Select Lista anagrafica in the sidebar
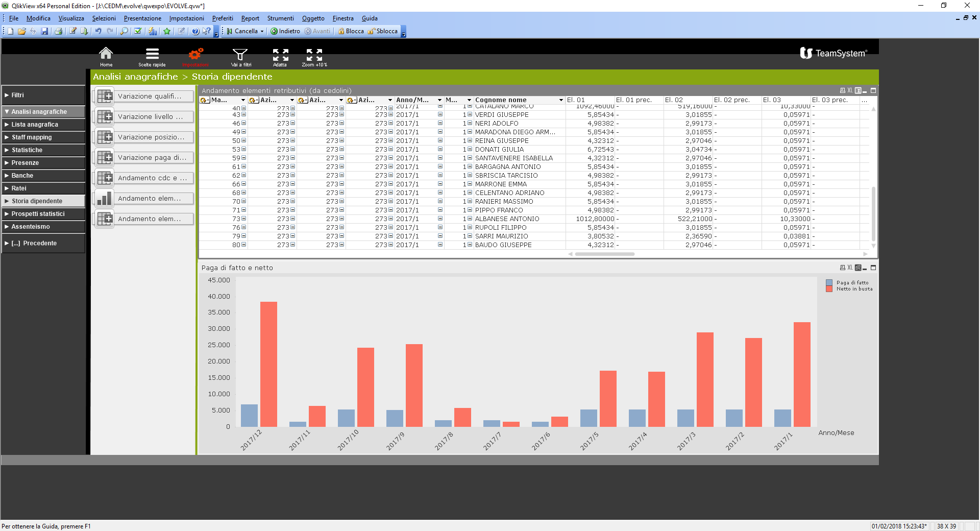The image size is (980, 531). pyautogui.click(x=35, y=125)
